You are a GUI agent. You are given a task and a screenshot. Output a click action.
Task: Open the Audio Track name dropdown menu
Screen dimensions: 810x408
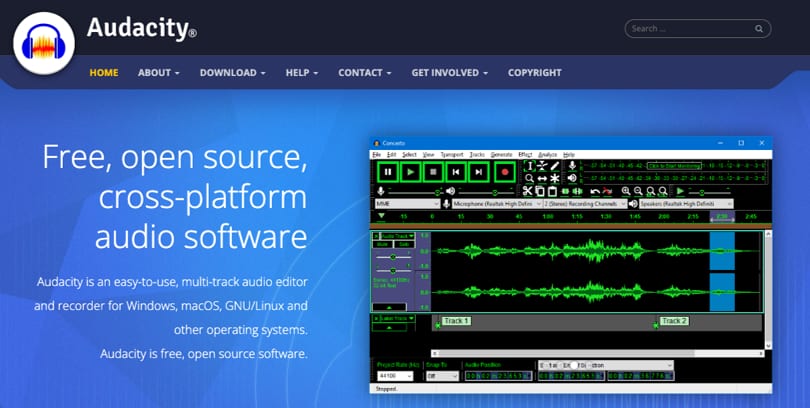[x=398, y=236]
